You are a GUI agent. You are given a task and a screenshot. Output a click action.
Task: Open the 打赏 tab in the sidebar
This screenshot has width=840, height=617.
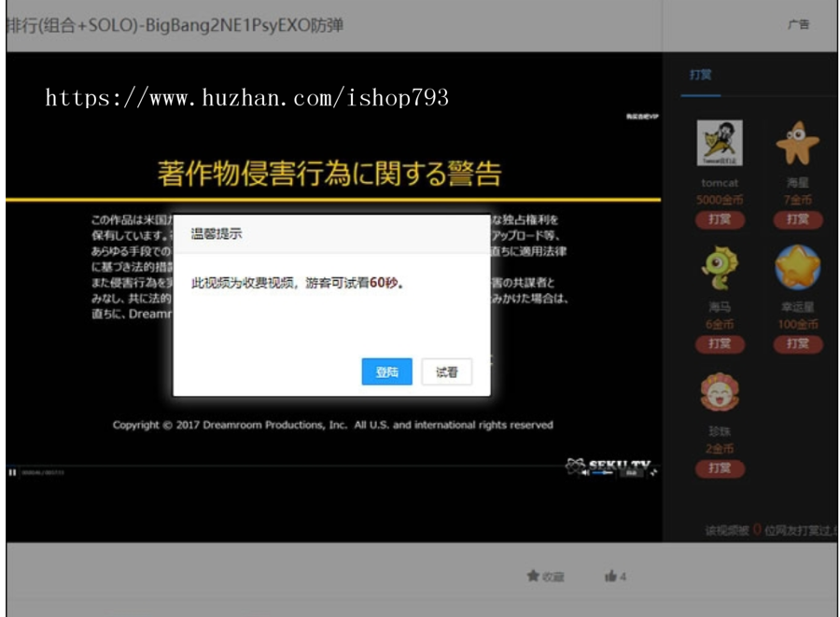click(700, 75)
